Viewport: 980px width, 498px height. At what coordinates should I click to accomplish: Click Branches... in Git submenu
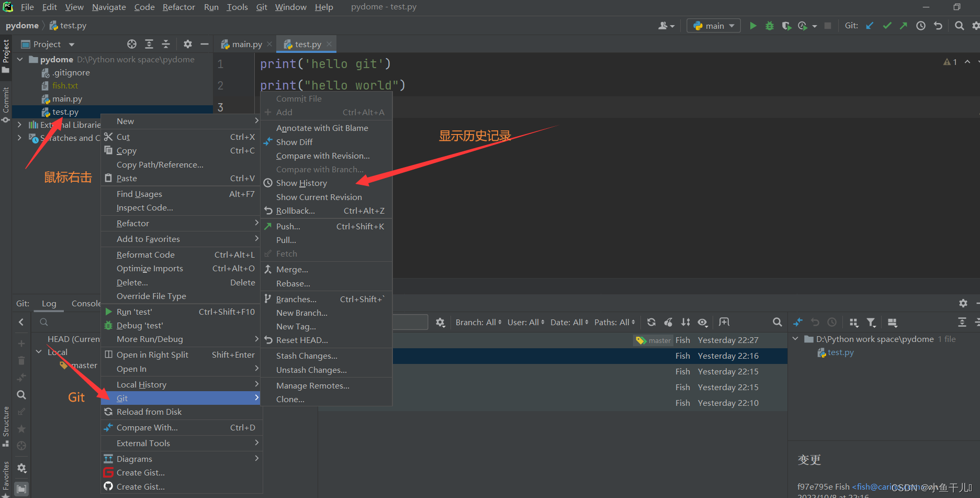pyautogui.click(x=326, y=299)
